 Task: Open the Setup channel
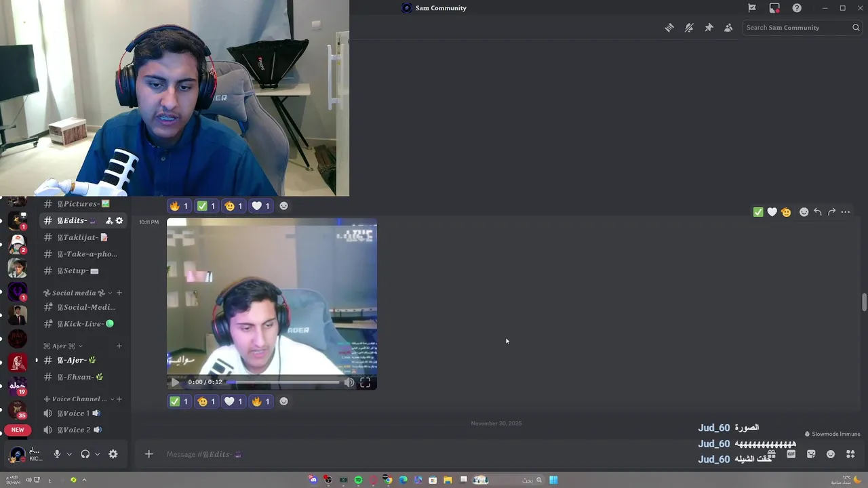[83, 271]
